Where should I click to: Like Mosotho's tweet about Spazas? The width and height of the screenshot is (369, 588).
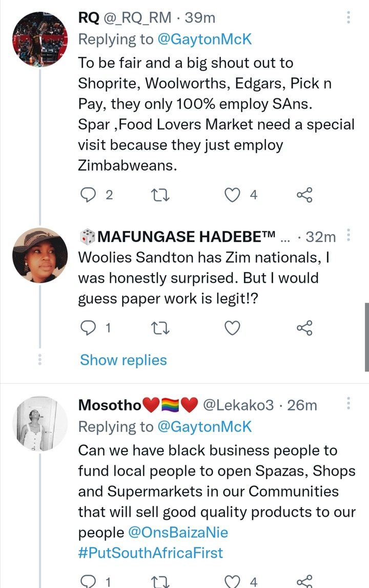(x=232, y=581)
